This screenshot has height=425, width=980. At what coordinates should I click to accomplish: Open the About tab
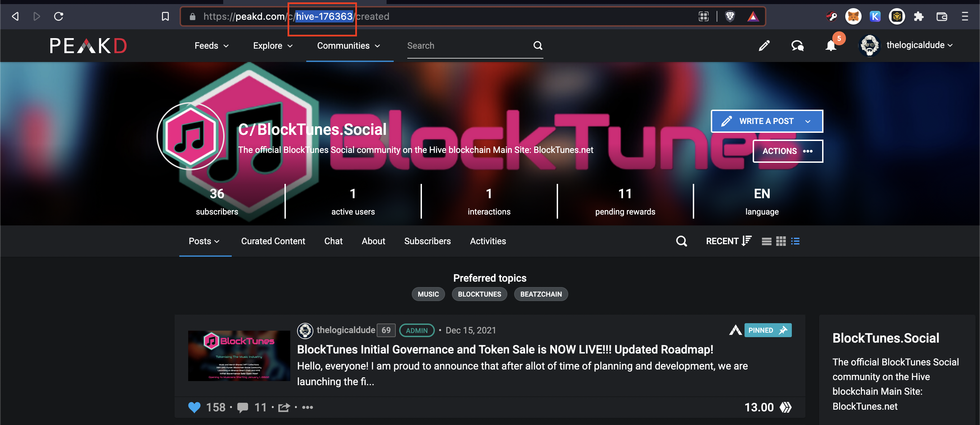tap(373, 241)
